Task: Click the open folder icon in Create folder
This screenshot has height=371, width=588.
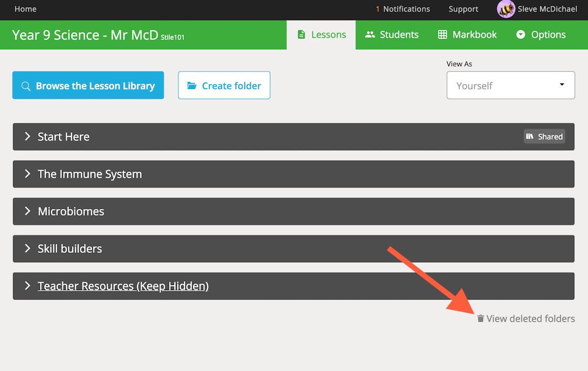Action: tap(192, 86)
